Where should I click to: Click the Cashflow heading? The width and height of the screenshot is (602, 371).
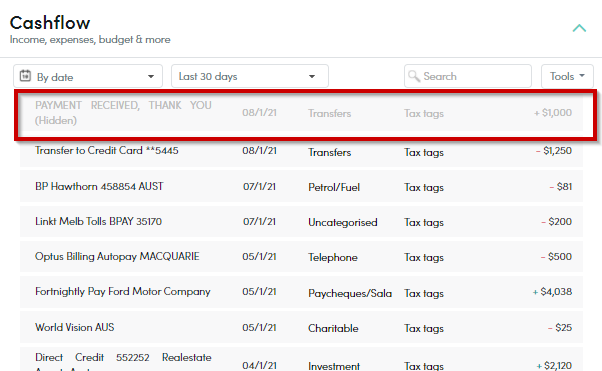[x=50, y=23]
